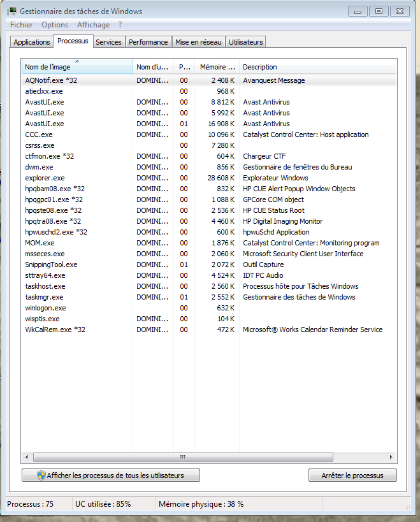Click the shield icon on Afficher les processus button
This screenshot has width=420, height=522.
[41, 475]
